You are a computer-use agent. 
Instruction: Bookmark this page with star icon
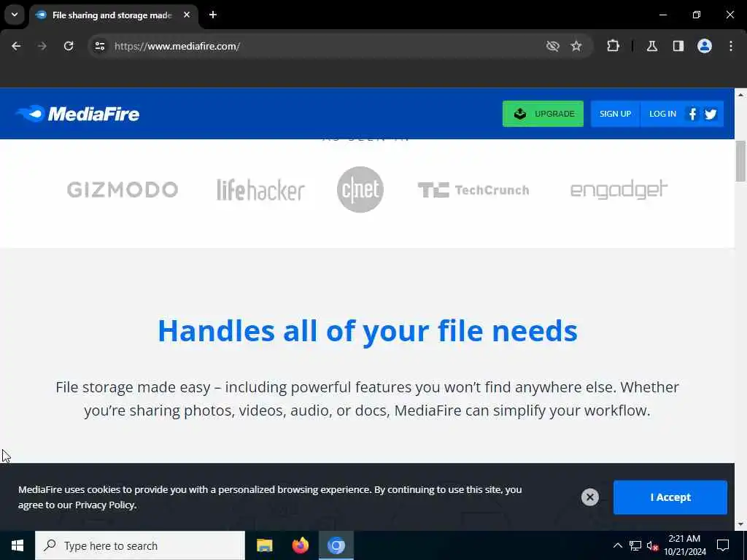tap(576, 46)
